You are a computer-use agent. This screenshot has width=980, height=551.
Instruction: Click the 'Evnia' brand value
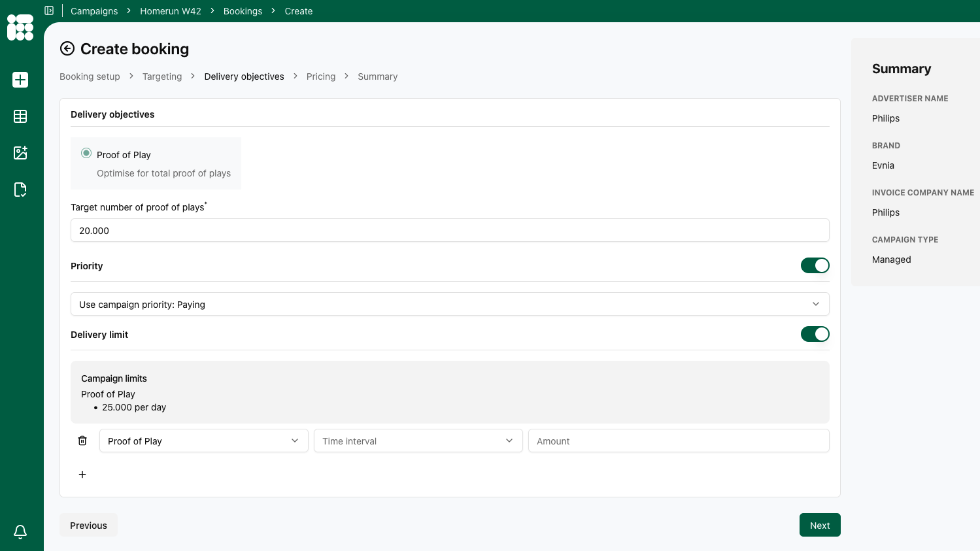[883, 165]
